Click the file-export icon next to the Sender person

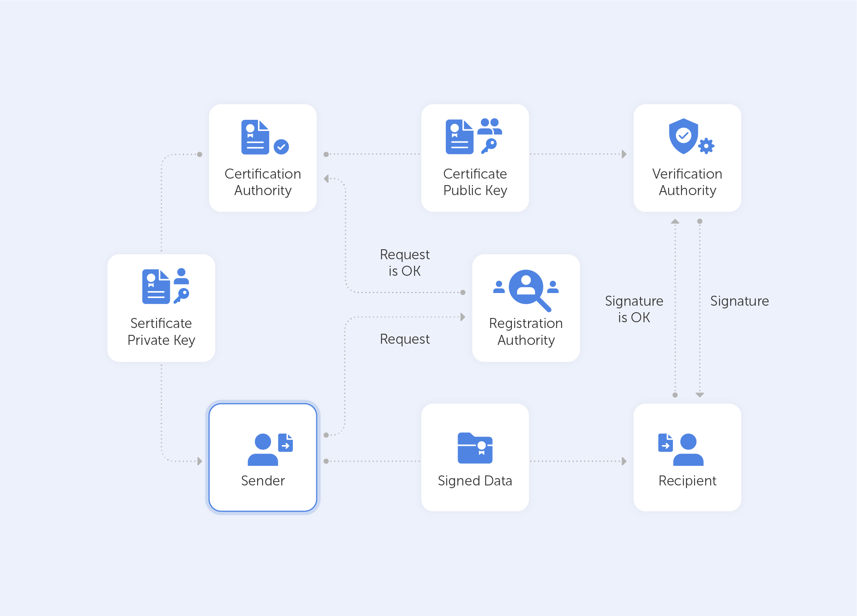tap(285, 442)
